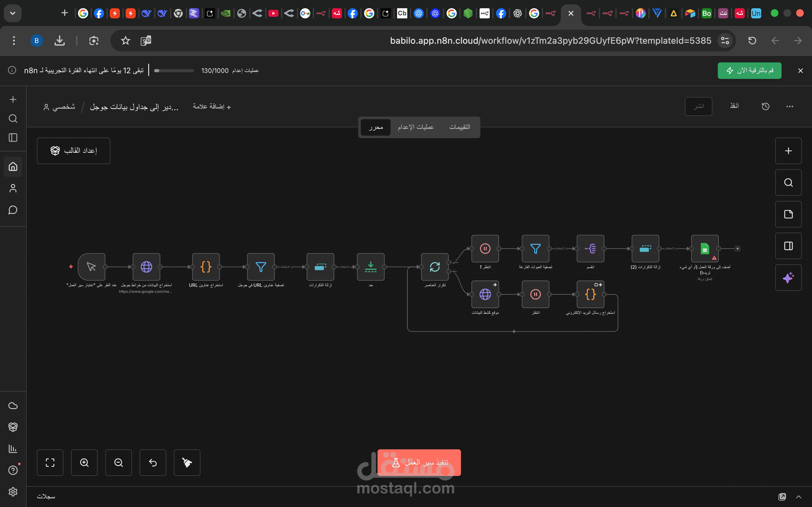The image size is (812, 507).
Task: Toggle the split panel icon in right sidebar
Action: point(788,246)
